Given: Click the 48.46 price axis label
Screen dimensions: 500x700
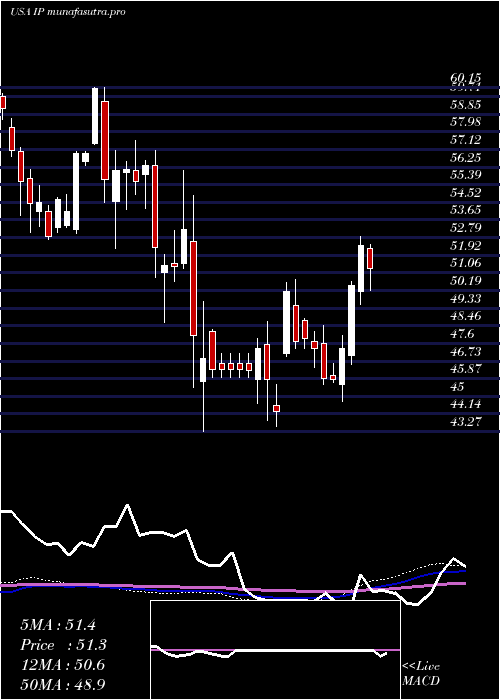Looking at the screenshot, I should [x=465, y=316].
